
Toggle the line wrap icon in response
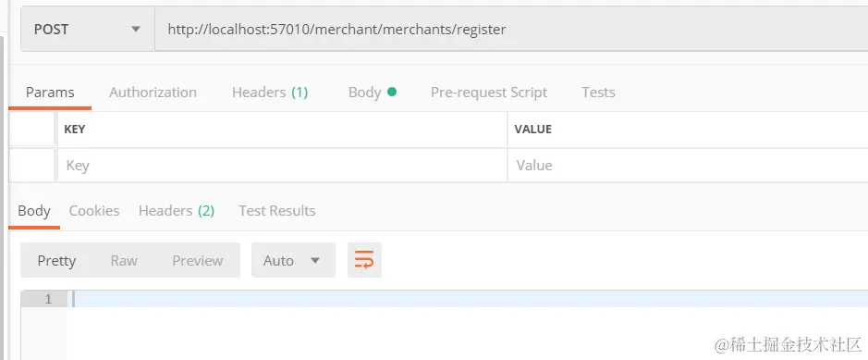[x=364, y=260]
